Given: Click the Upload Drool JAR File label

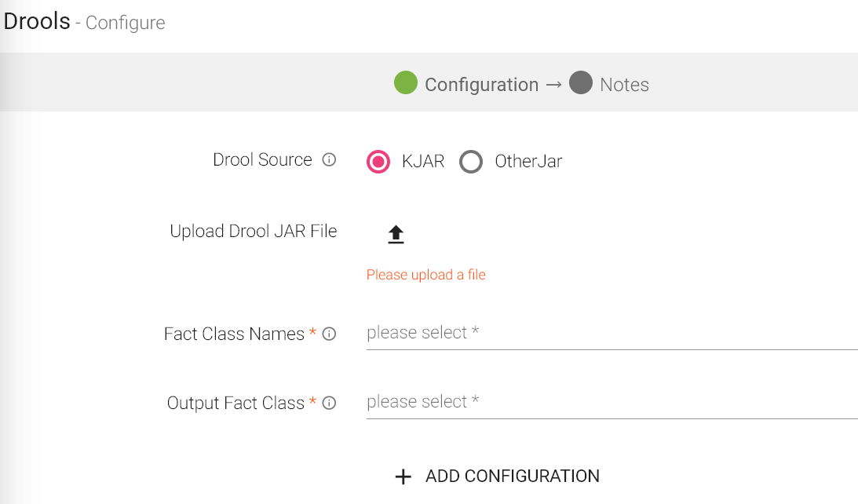Looking at the screenshot, I should pyautogui.click(x=253, y=232).
